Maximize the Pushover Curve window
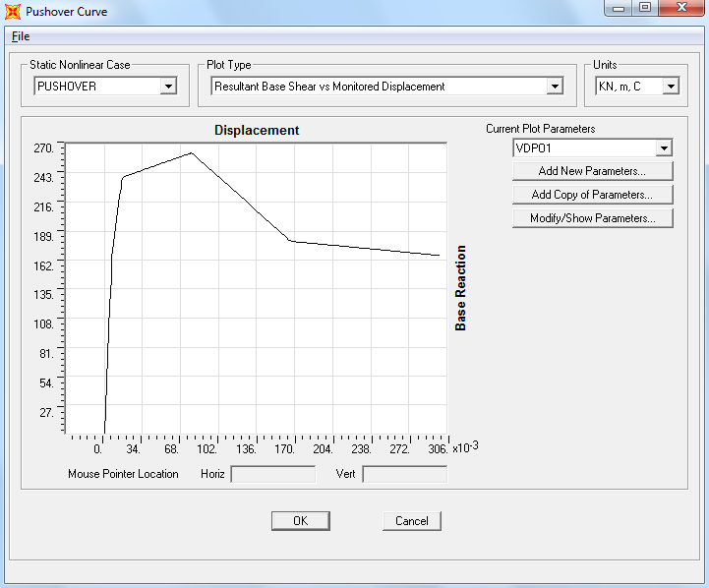 click(645, 8)
